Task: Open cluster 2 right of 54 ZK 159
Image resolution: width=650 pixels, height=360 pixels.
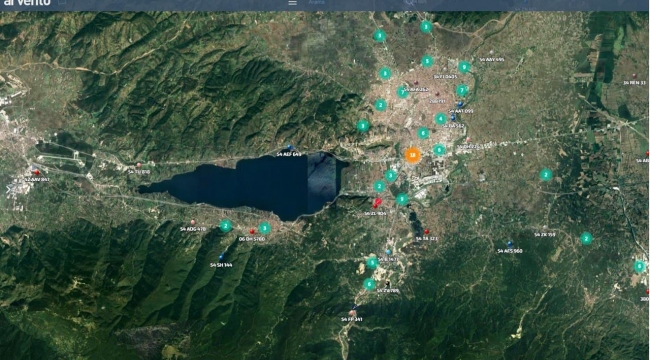Action: [586, 238]
